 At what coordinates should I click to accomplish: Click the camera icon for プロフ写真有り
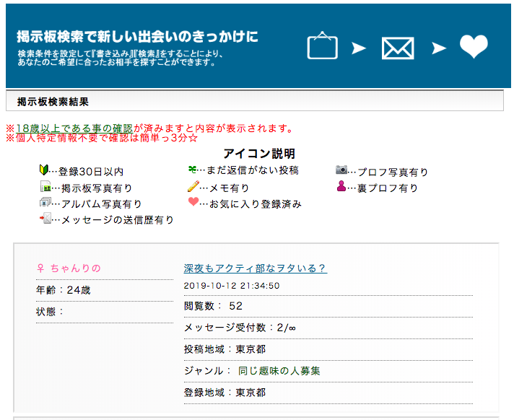(x=341, y=170)
